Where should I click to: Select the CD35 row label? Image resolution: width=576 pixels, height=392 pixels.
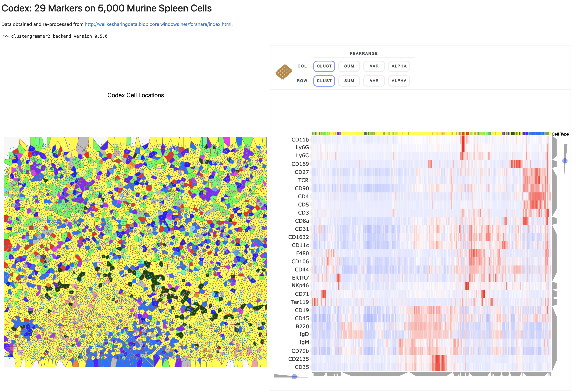pyautogui.click(x=302, y=367)
